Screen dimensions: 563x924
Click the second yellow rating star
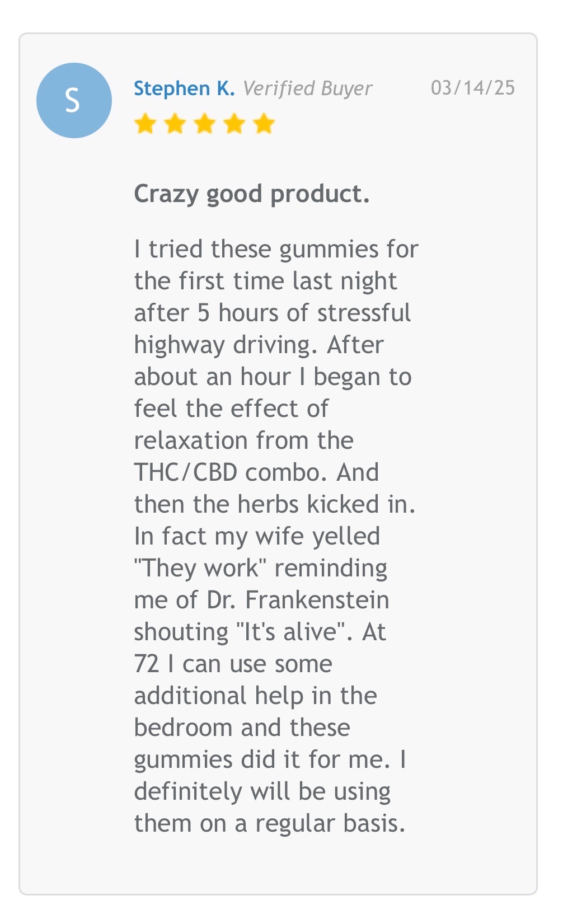[175, 124]
